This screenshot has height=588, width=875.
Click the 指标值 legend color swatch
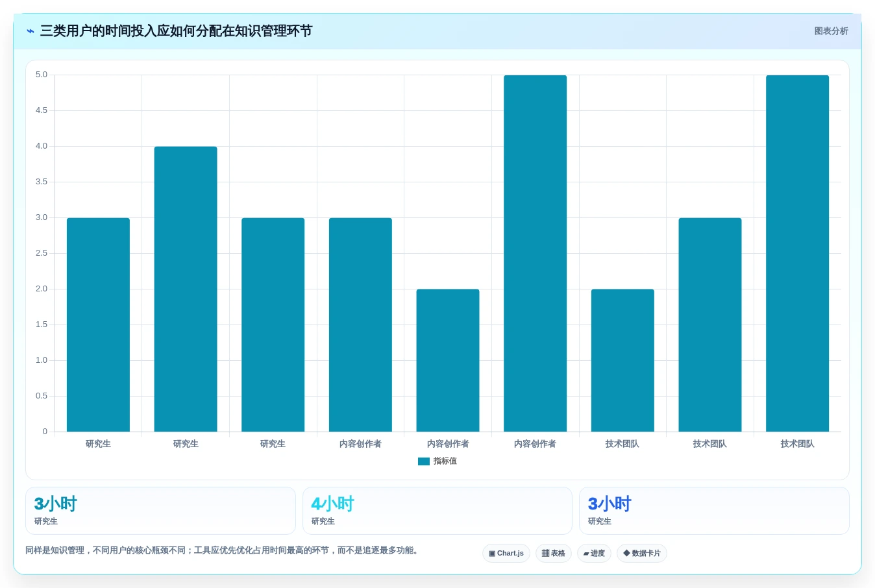[x=424, y=461]
